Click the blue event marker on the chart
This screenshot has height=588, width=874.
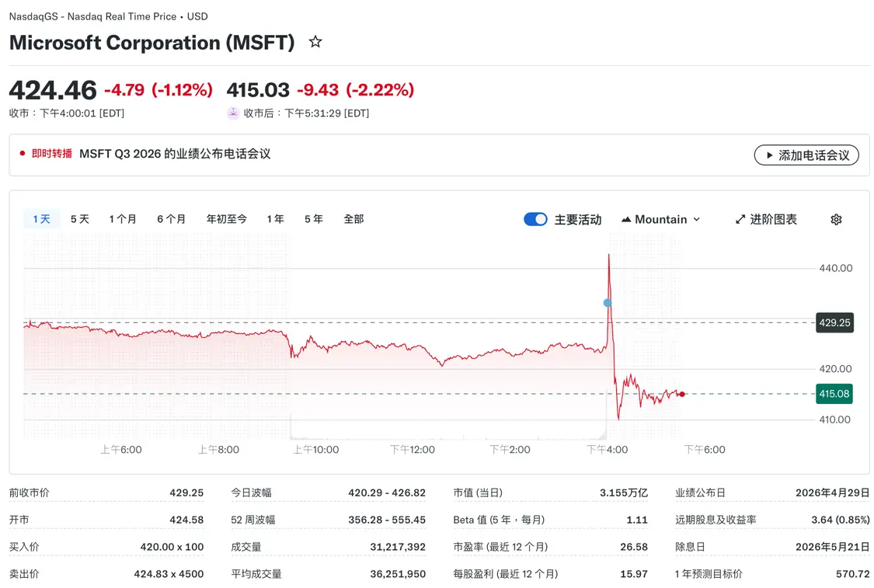[608, 303]
